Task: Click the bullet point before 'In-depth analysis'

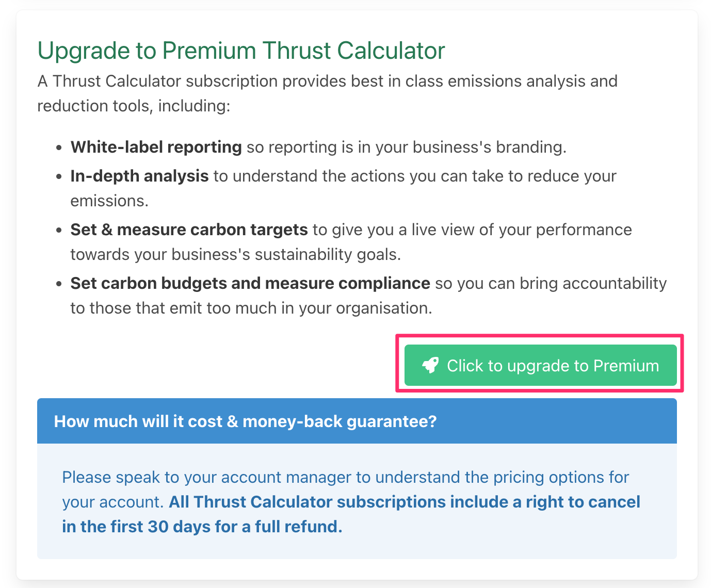Action: (59, 176)
